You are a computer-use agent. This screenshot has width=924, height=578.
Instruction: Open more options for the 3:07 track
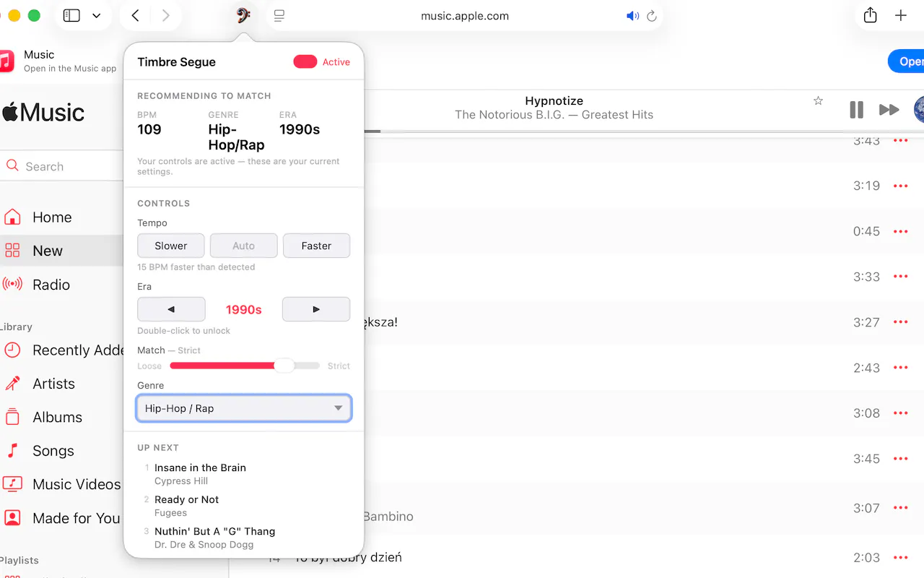click(x=900, y=508)
